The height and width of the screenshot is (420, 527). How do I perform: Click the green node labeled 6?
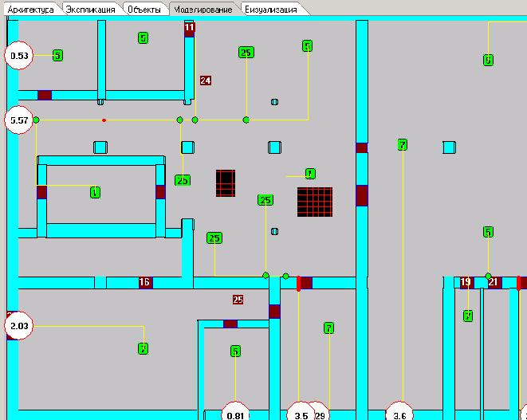click(x=488, y=60)
